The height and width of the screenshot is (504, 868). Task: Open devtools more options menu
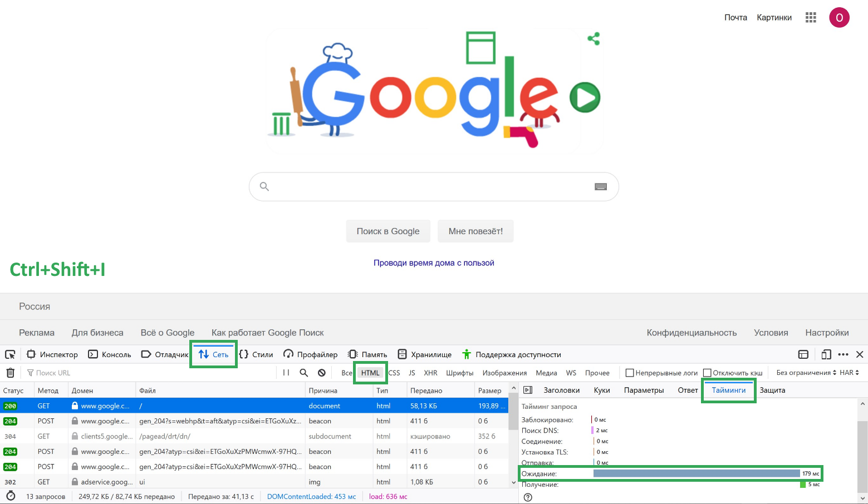(x=843, y=354)
